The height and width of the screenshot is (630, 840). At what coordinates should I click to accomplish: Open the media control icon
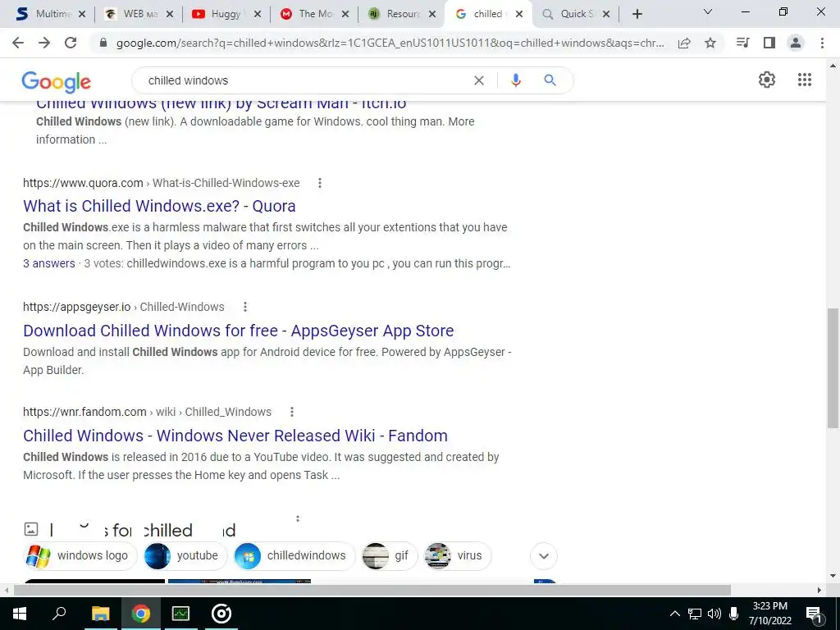[x=742, y=43]
